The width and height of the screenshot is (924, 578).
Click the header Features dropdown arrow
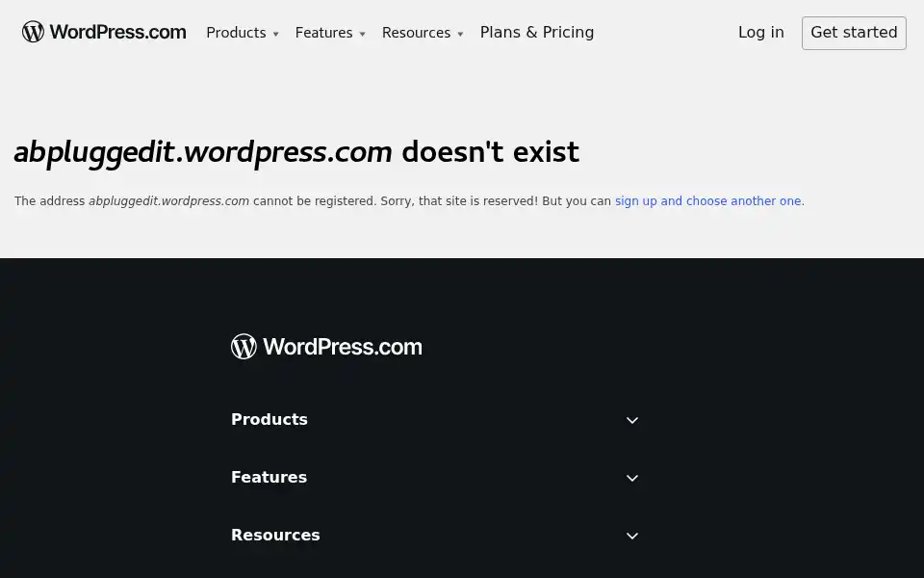362,35
